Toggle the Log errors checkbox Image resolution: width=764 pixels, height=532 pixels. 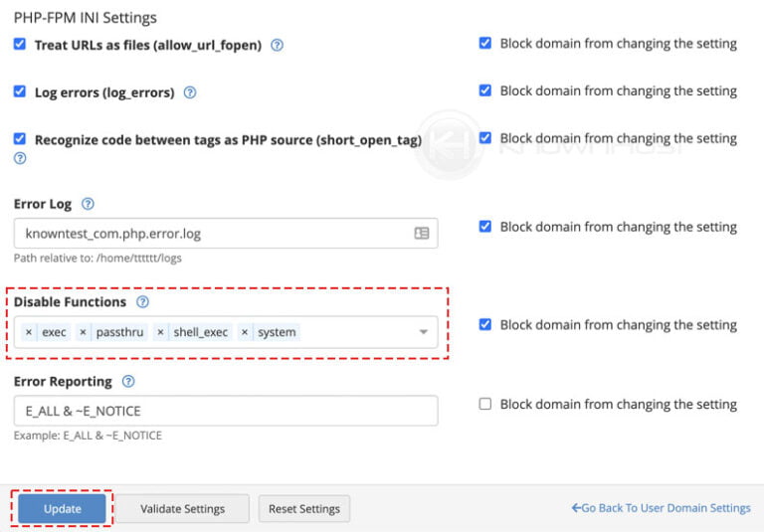(20, 91)
